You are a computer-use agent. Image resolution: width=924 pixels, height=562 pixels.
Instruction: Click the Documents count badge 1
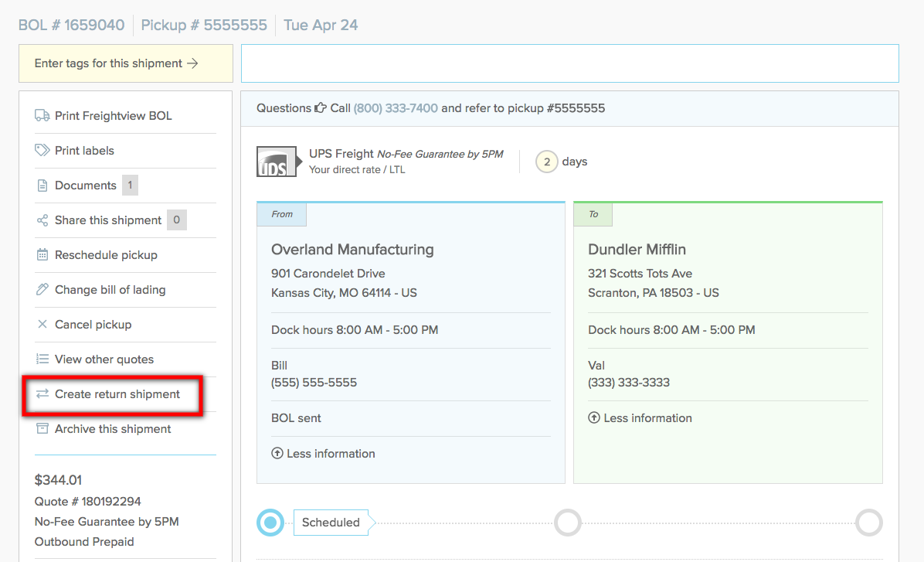coord(131,186)
